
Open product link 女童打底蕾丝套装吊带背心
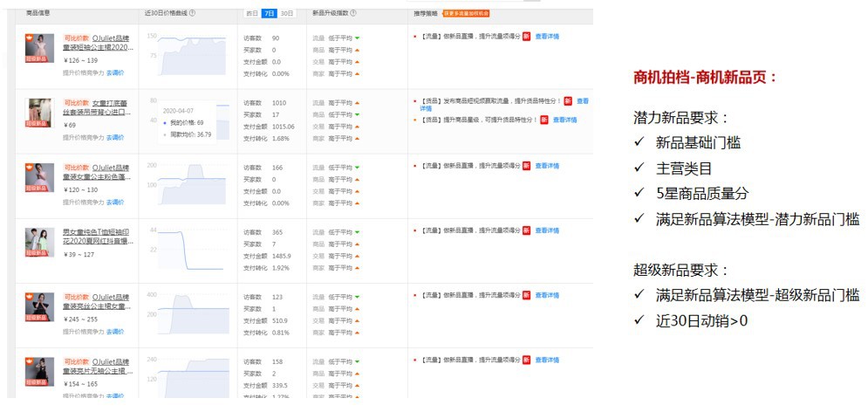(98, 108)
